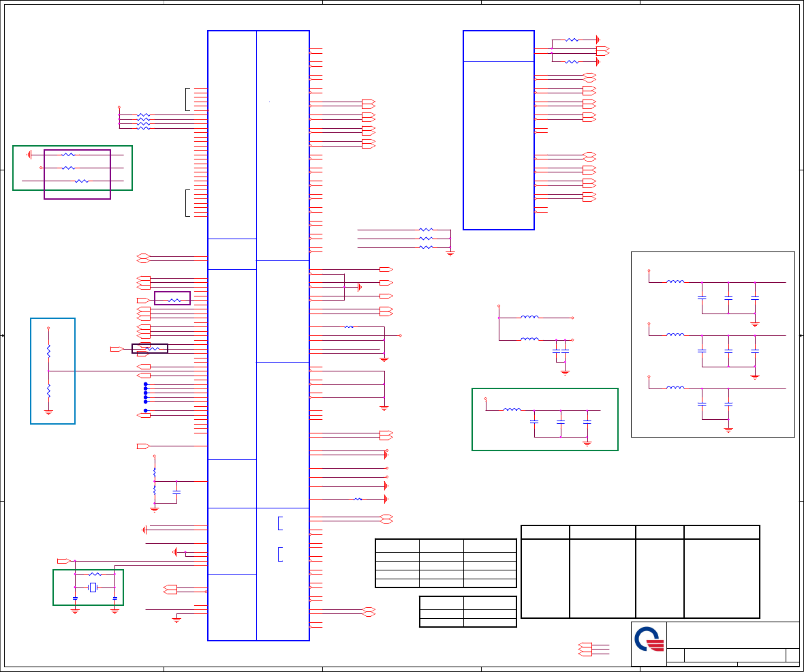Select the middle inductor in the black-bordered box
804x672 pixels.
pos(675,335)
